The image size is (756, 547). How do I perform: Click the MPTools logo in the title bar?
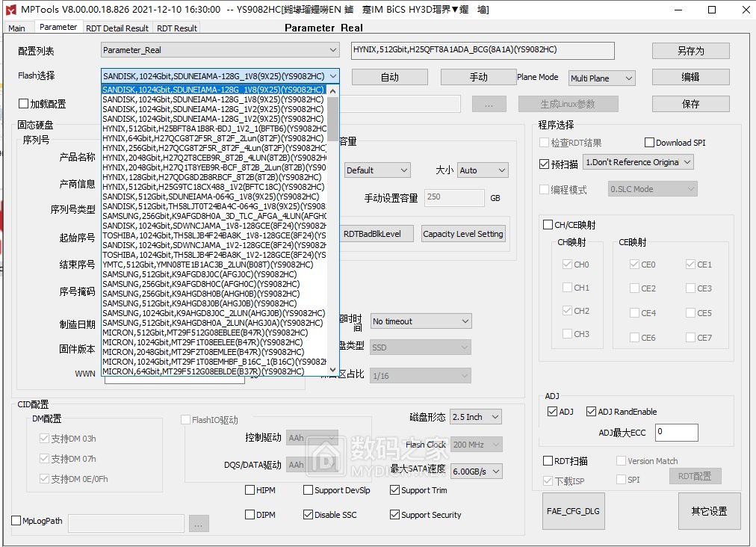point(10,10)
